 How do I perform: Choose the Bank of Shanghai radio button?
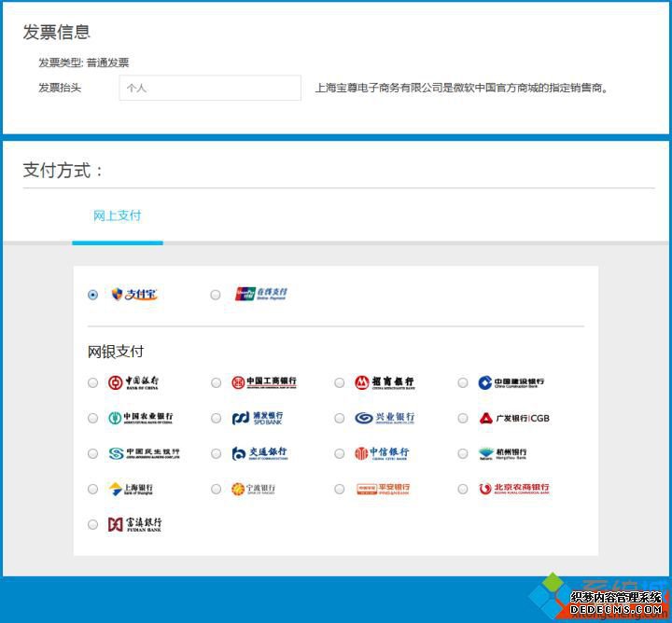92,489
